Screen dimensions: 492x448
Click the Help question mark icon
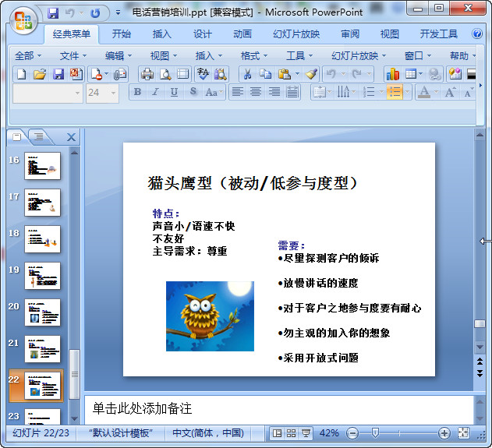click(477, 34)
